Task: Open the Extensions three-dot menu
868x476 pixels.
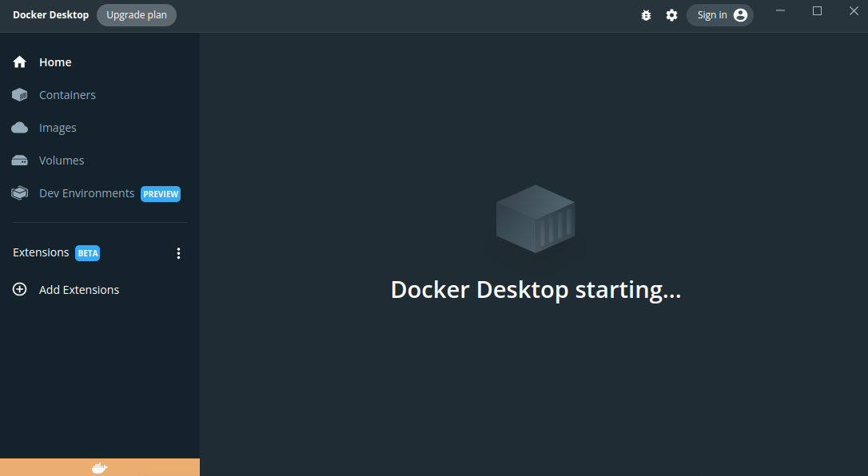Action: [x=178, y=253]
